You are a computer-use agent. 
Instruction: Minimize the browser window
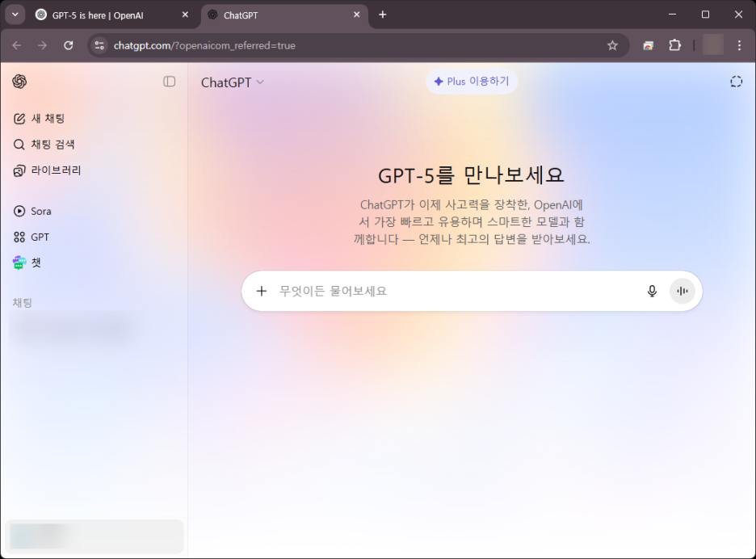tap(672, 15)
